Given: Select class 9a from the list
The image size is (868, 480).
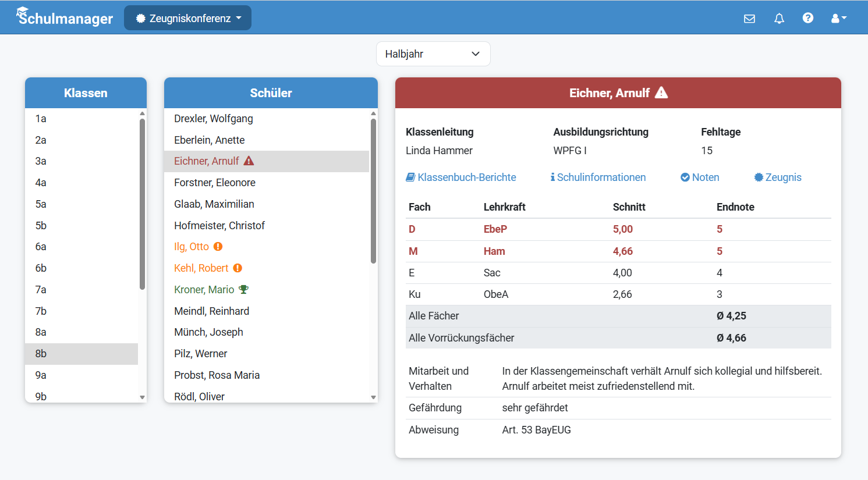Looking at the screenshot, I should pos(41,375).
